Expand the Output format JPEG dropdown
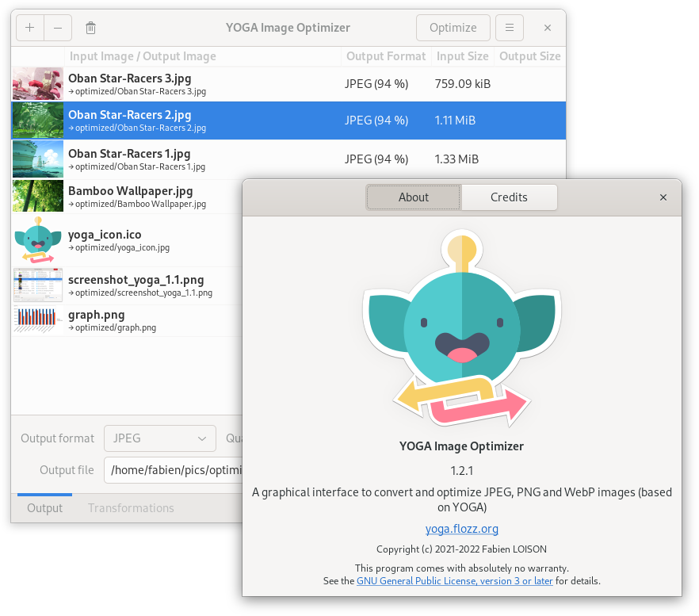699x616 pixels. [x=159, y=438]
